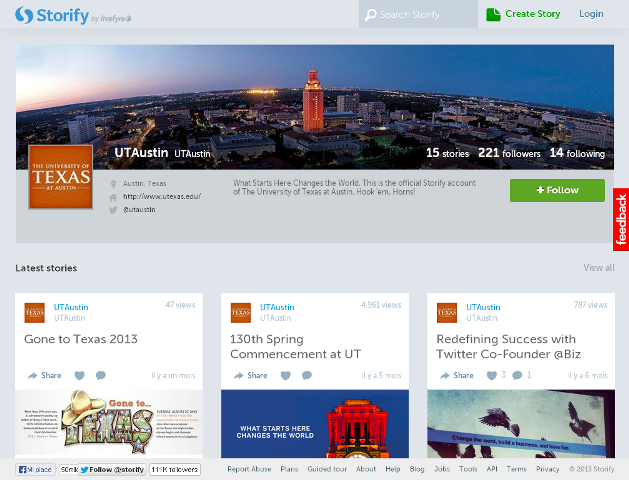
Task: Click UTAustin avatar on Gone to Texas card
Action: [34, 313]
